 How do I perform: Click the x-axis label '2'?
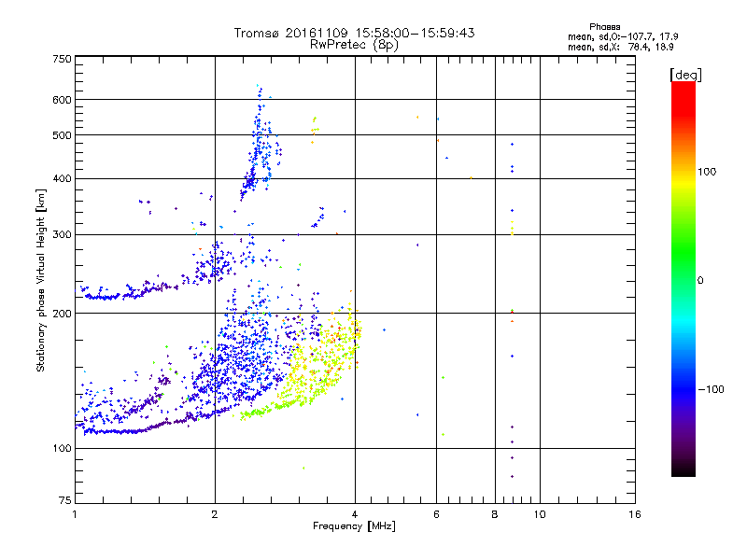(x=215, y=514)
